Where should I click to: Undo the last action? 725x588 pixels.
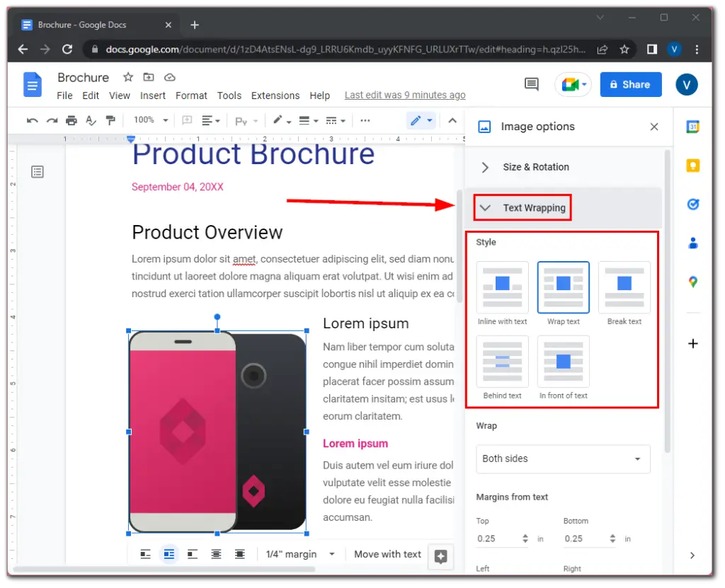coord(32,120)
